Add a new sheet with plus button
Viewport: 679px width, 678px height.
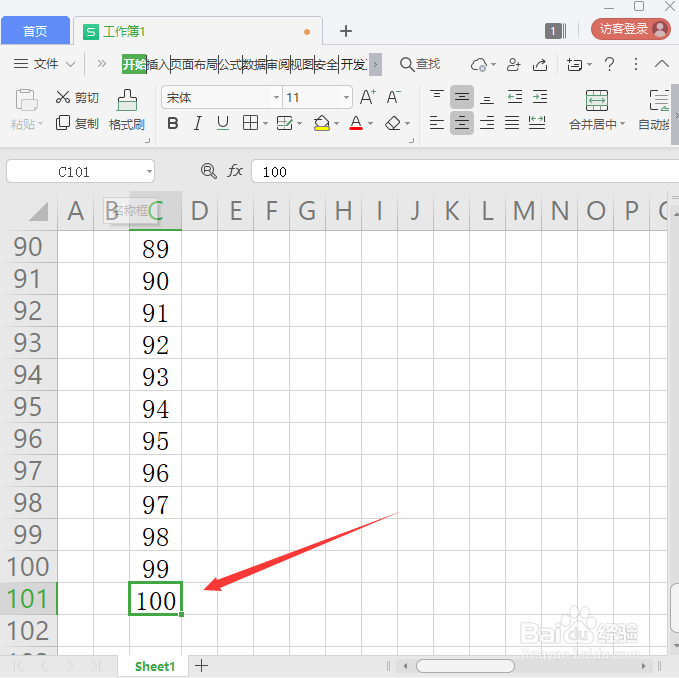pos(201,666)
